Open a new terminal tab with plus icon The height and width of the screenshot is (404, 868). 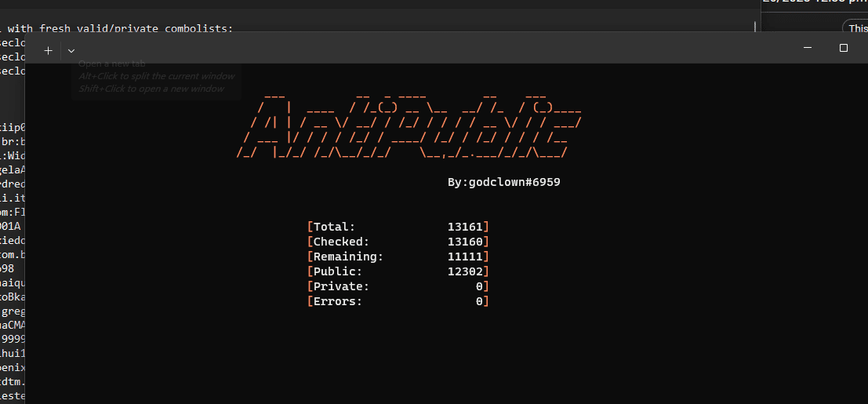click(x=48, y=50)
